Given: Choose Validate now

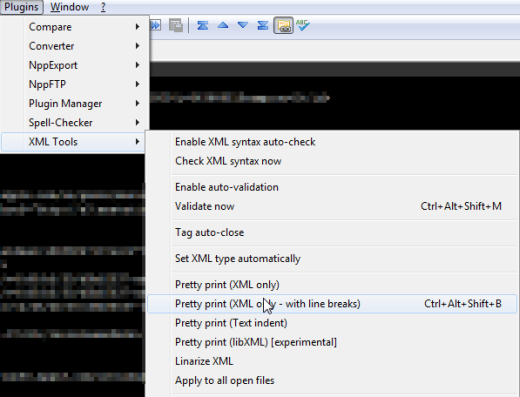Looking at the screenshot, I should [332, 206].
